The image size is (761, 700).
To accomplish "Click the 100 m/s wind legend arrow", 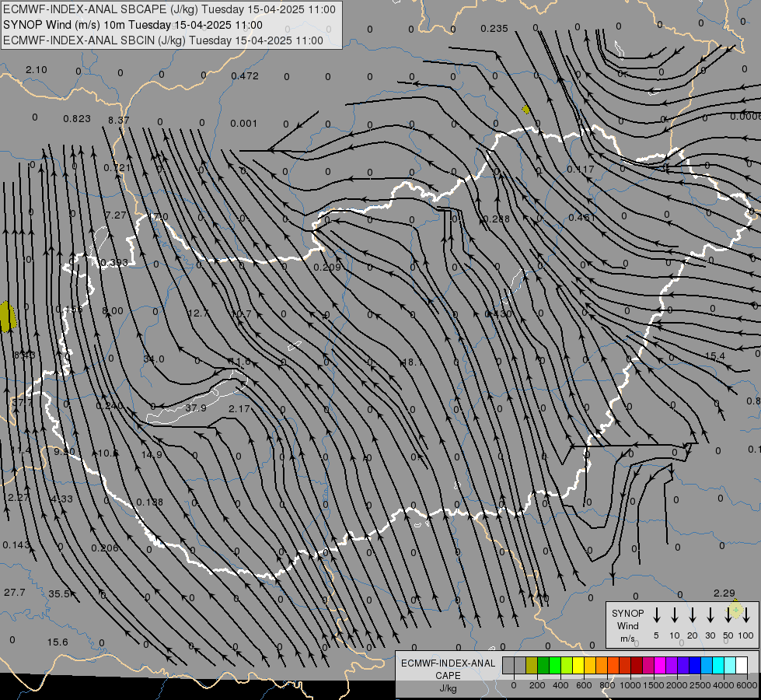I will pos(746,615).
